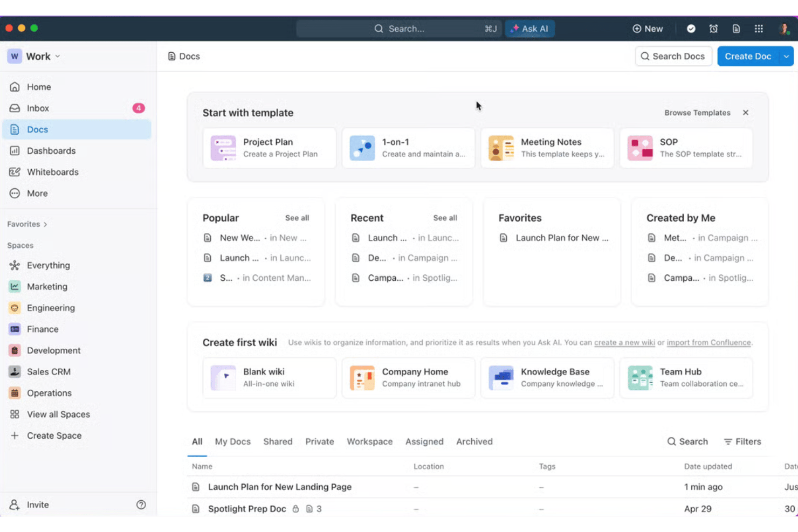Choose the SOP template card
Image resolution: width=798 pixels, height=532 pixels.
coord(686,148)
